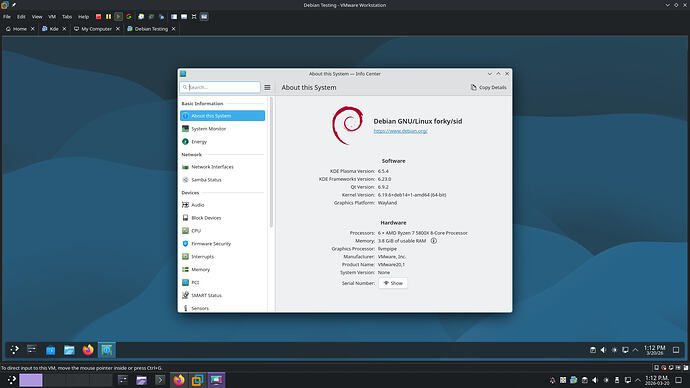Open the Tabs menu in VMware
690x388 pixels.
pyautogui.click(x=67, y=17)
